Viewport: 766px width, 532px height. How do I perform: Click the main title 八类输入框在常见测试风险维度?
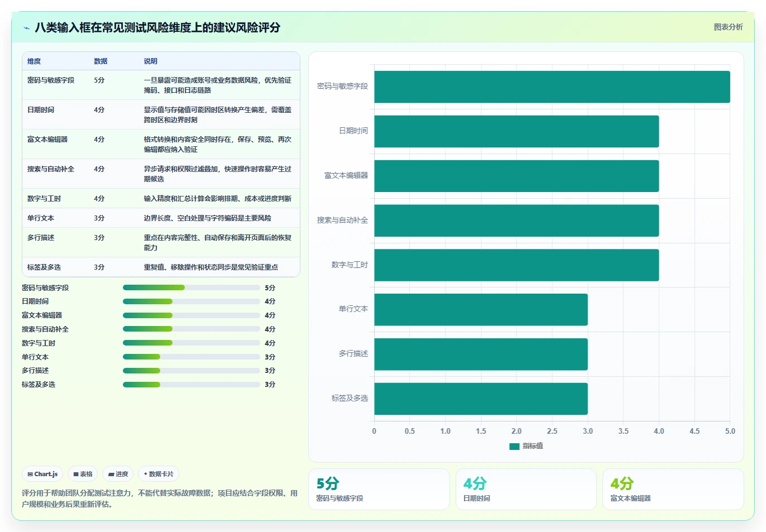point(157,28)
